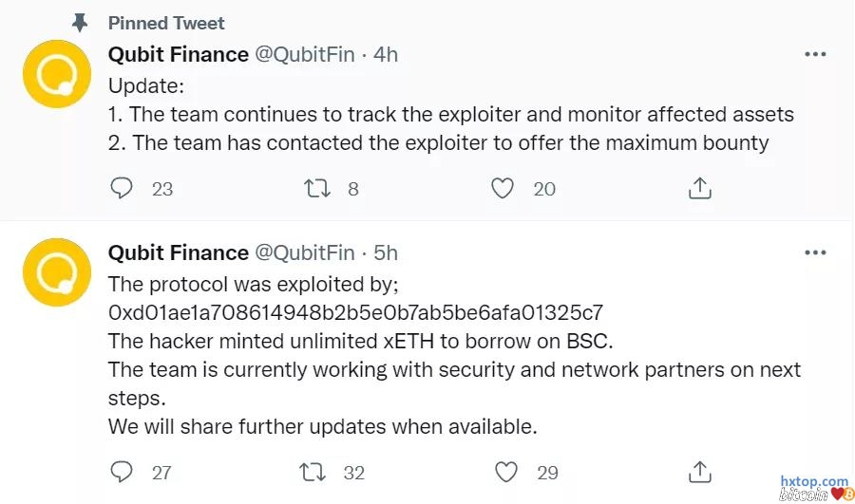Open Qubit Finance profile name in pinned tweet
Viewport: 855px width, 504px height.
[178, 54]
